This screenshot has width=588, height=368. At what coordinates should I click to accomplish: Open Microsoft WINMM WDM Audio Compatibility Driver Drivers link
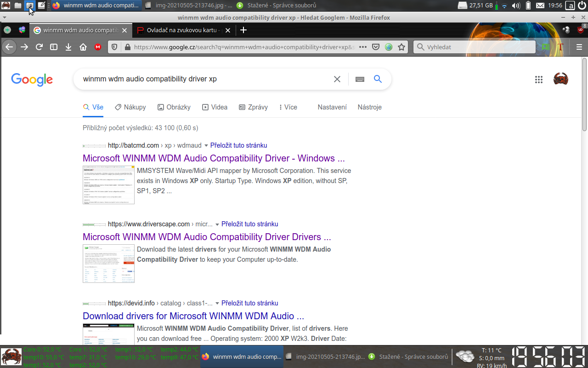pos(207,237)
